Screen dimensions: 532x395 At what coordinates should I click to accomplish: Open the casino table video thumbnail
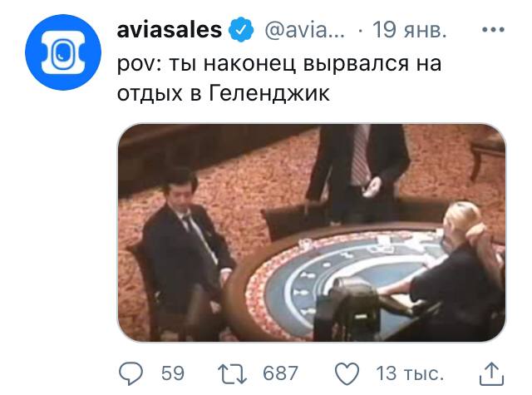point(312,233)
